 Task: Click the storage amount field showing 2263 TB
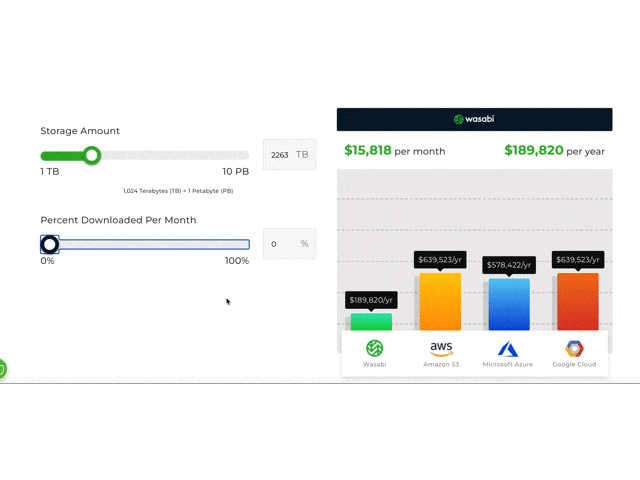coord(289,155)
